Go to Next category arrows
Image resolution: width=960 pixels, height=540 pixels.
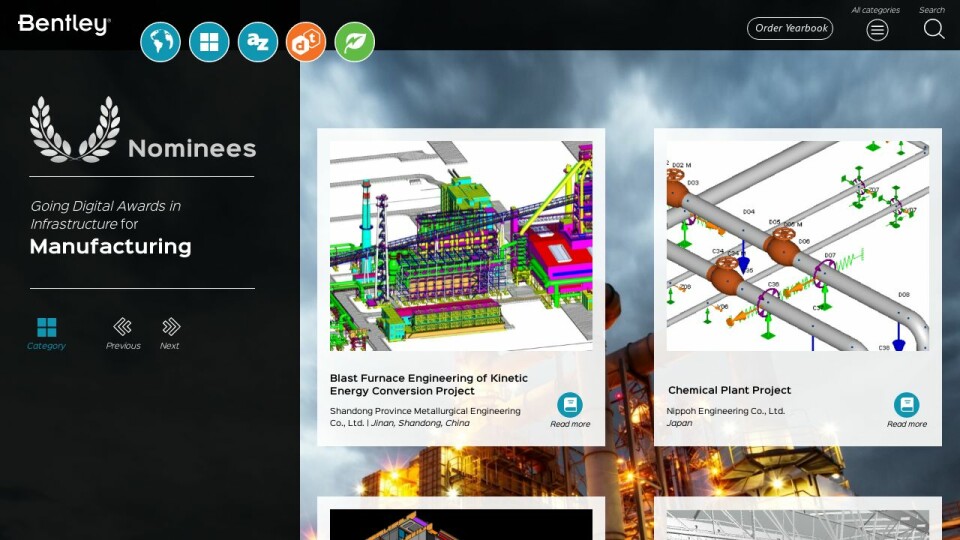(x=171, y=326)
